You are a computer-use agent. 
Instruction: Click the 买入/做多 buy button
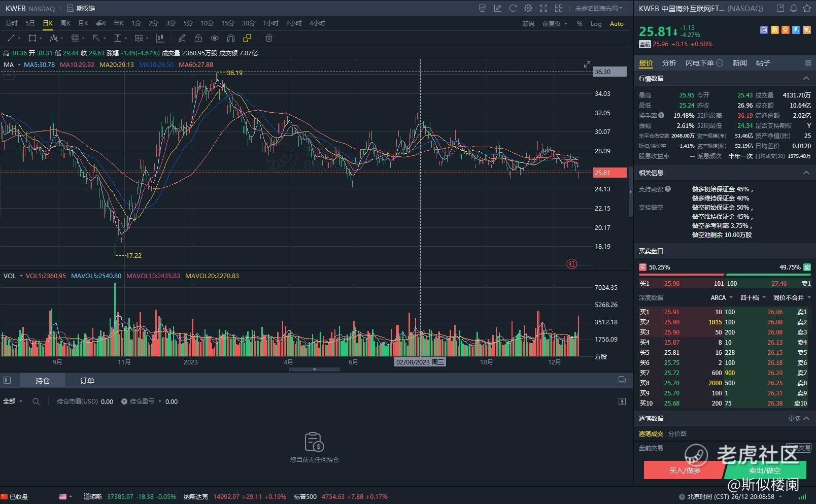[x=685, y=470]
